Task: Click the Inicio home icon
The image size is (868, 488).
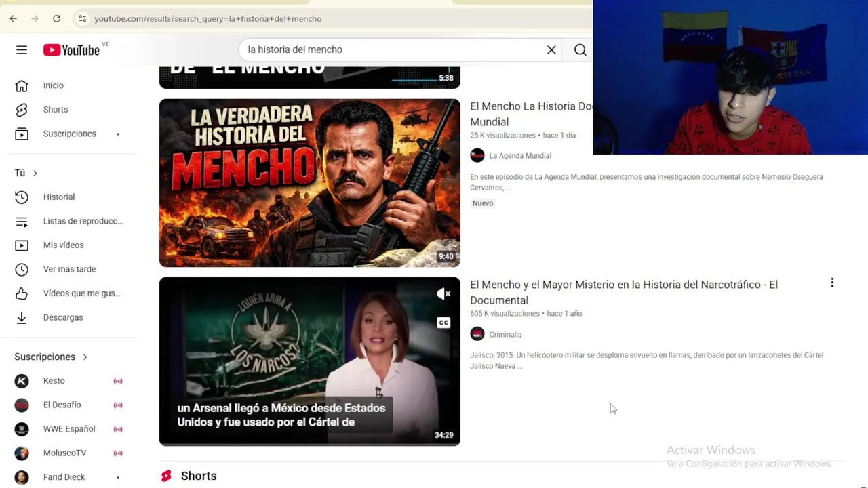Action: coord(22,85)
